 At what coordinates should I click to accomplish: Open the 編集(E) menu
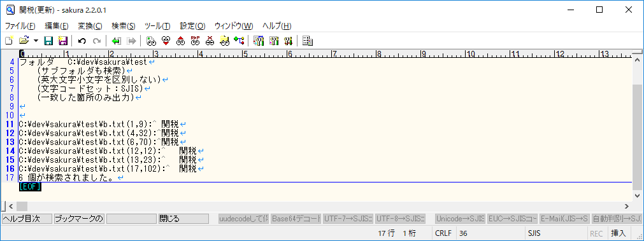point(57,26)
